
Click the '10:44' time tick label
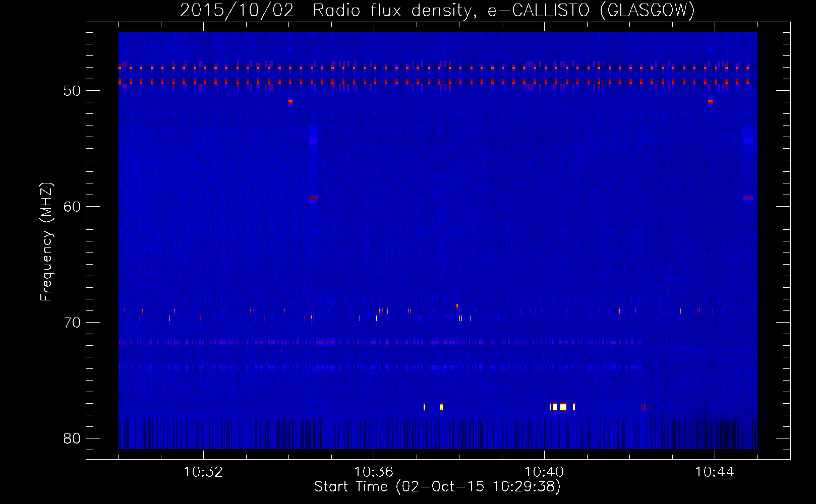[x=715, y=472]
